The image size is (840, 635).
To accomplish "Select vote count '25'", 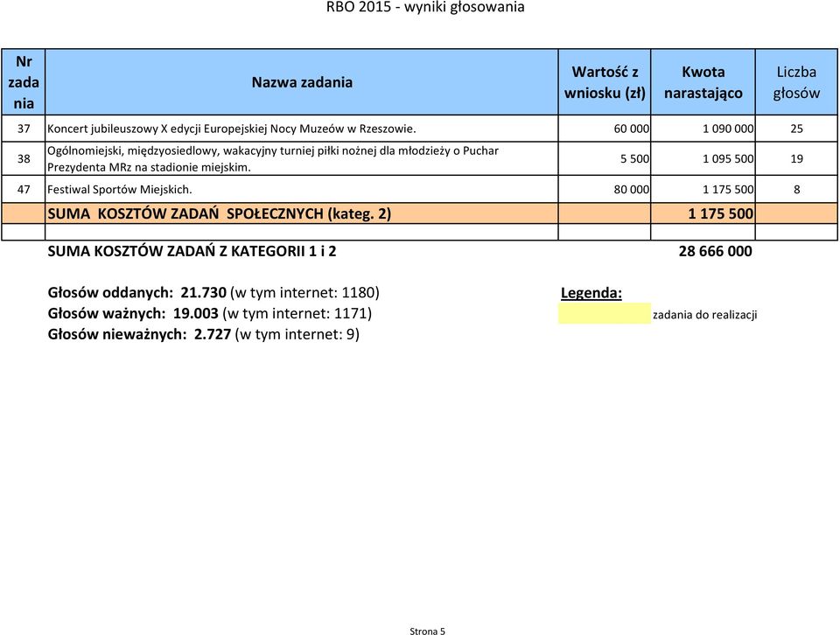I will [796, 129].
